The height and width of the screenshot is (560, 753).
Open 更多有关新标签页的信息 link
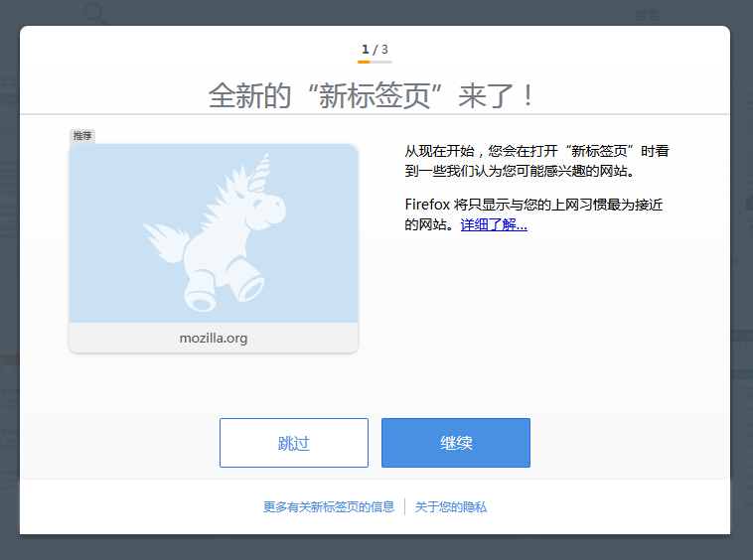[x=329, y=507]
